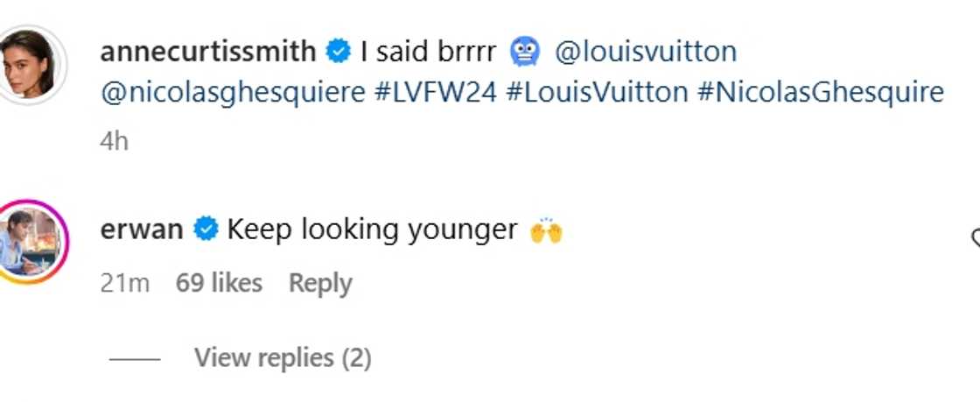View erwan's story via avatar ring

(32, 242)
